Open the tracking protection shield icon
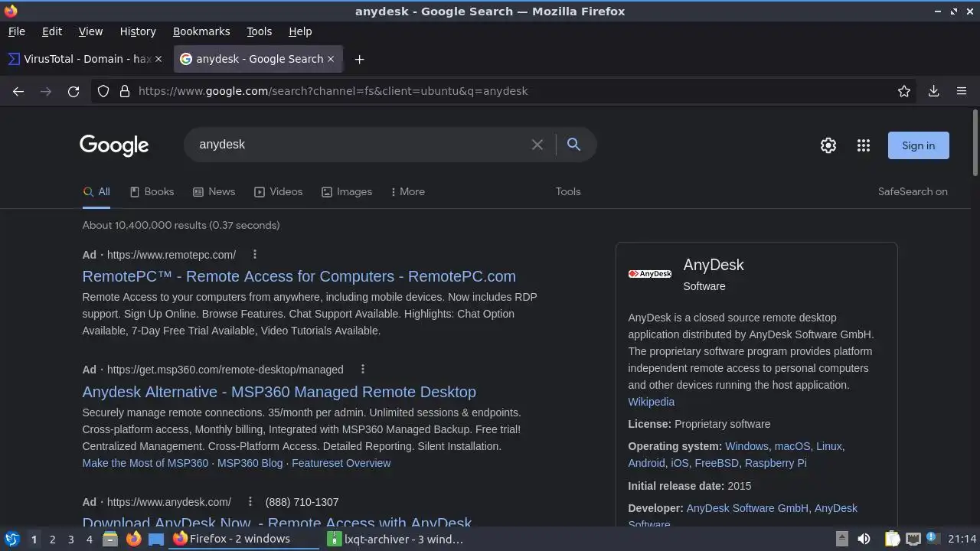This screenshot has height=551, width=980. pos(103,91)
